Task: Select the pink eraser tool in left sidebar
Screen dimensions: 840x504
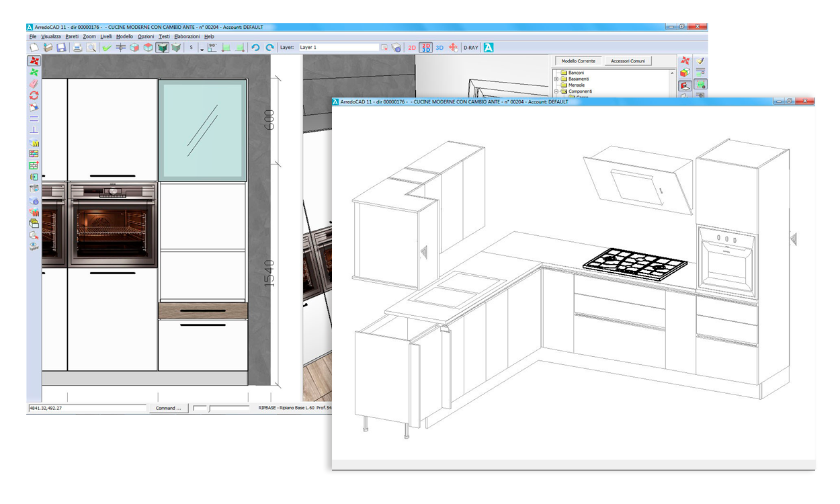Action: pos(34,84)
